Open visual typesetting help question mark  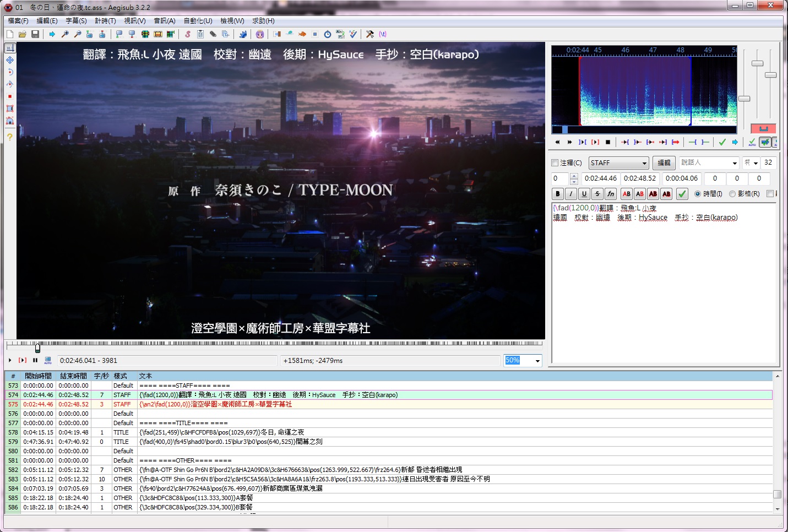[x=10, y=137]
